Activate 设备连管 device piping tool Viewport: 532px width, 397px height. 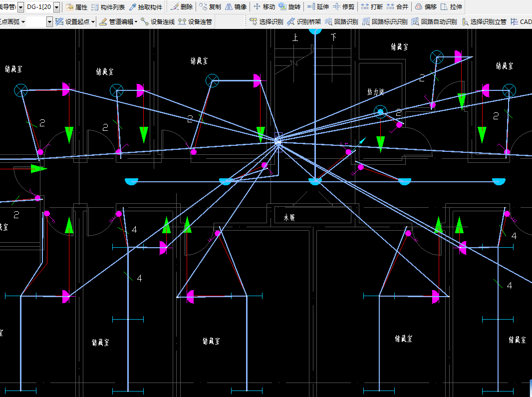[x=195, y=22]
